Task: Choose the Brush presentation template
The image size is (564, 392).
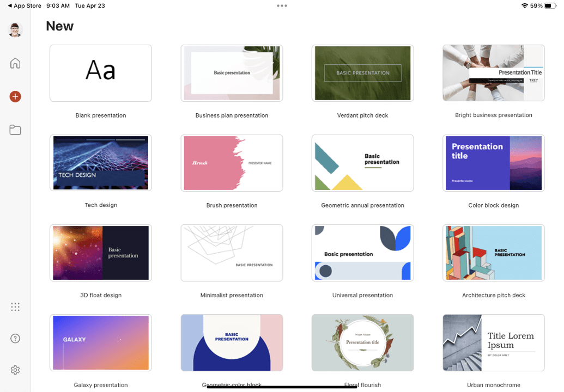Action: point(232,163)
